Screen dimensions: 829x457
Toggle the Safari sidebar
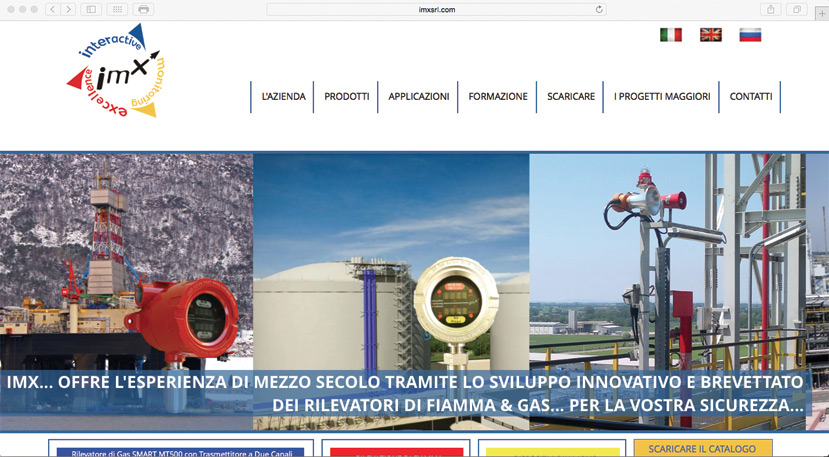click(91, 9)
